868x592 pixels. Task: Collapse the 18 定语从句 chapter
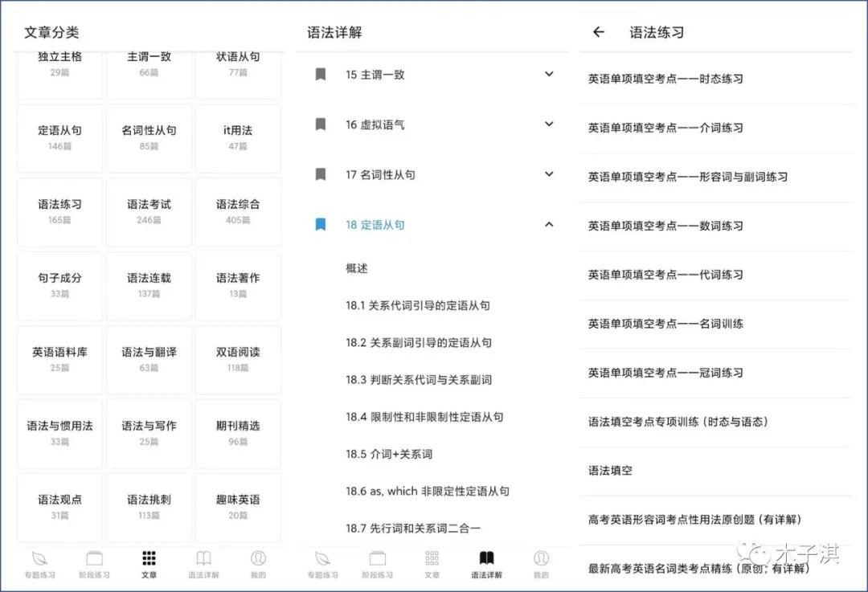point(549,226)
